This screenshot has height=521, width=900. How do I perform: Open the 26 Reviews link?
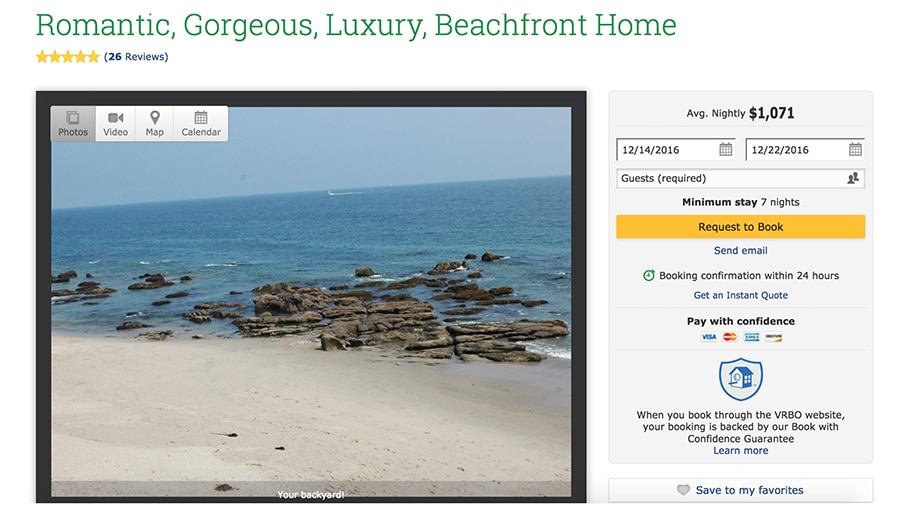coord(136,57)
